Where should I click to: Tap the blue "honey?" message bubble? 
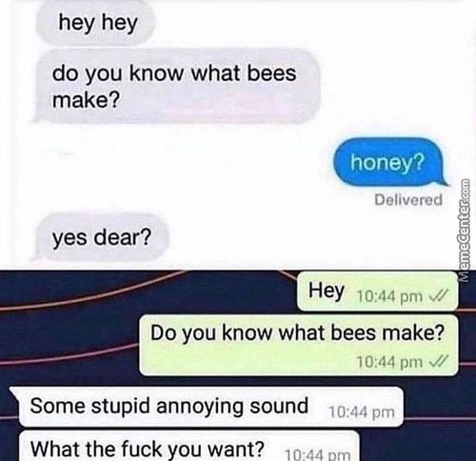tap(389, 162)
